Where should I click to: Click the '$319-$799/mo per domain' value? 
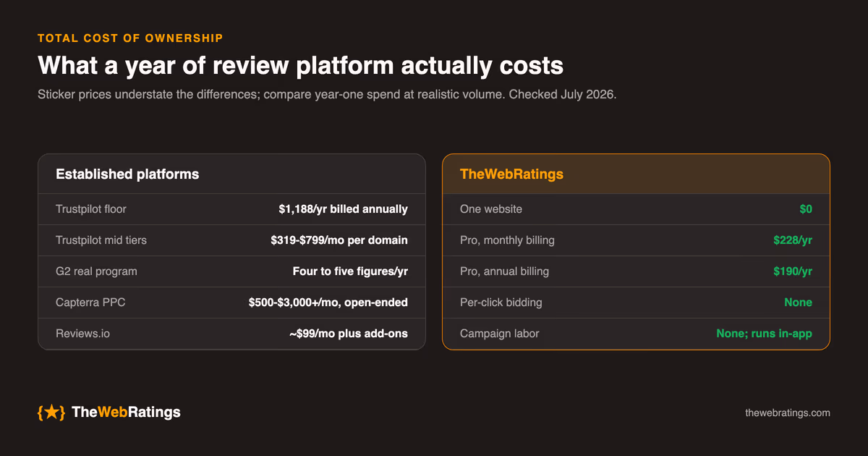coord(339,240)
